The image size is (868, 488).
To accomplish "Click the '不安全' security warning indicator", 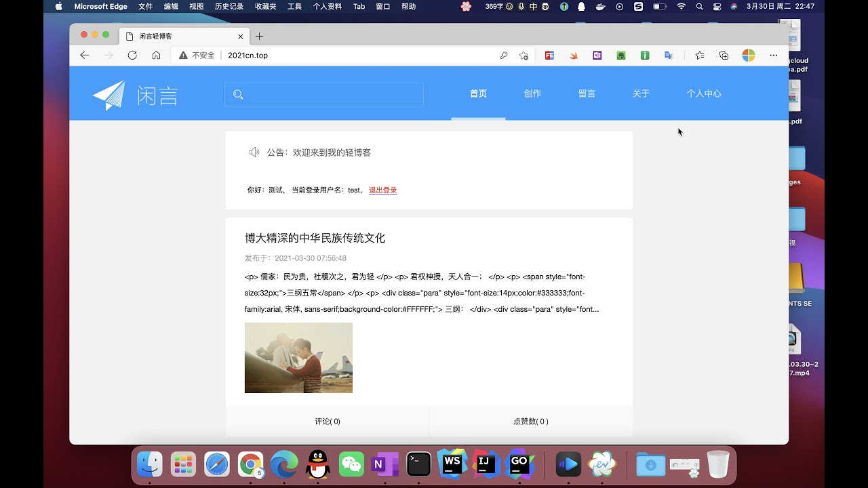I will pyautogui.click(x=197, y=56).
